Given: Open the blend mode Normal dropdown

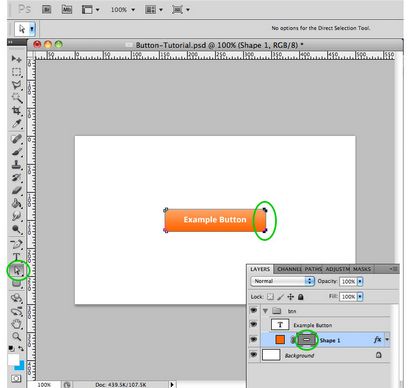Looking at the screenshot, I should (282, 281).
